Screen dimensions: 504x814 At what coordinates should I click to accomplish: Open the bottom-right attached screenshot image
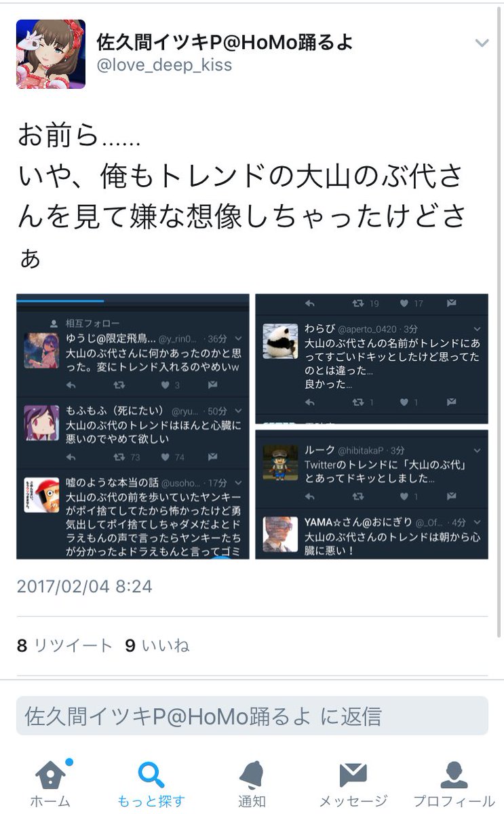pos(372,494)
